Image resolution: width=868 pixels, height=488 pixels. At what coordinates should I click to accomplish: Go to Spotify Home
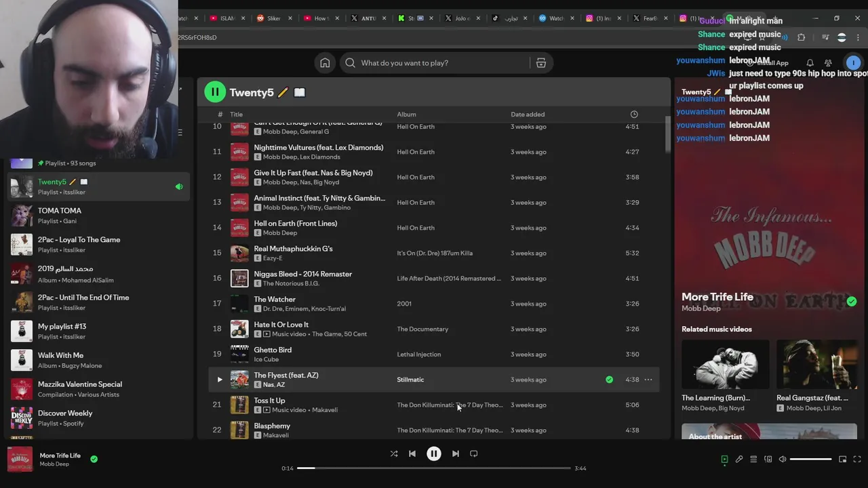325,63
